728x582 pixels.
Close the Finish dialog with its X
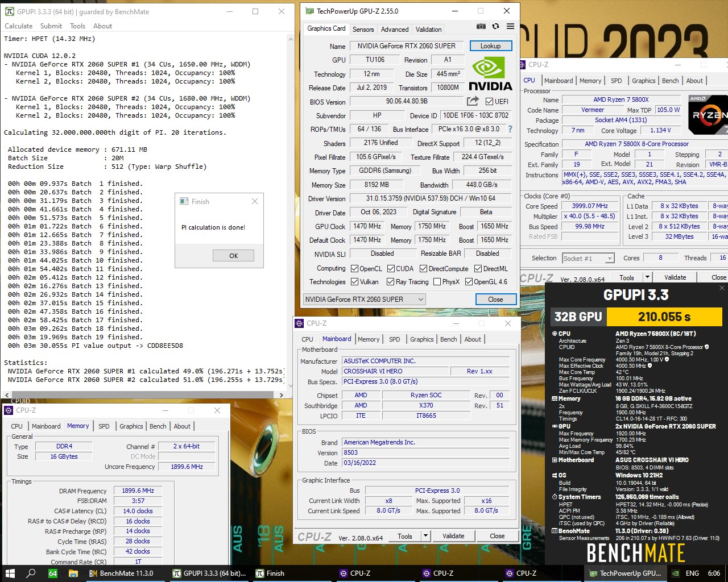click(254, 201)
